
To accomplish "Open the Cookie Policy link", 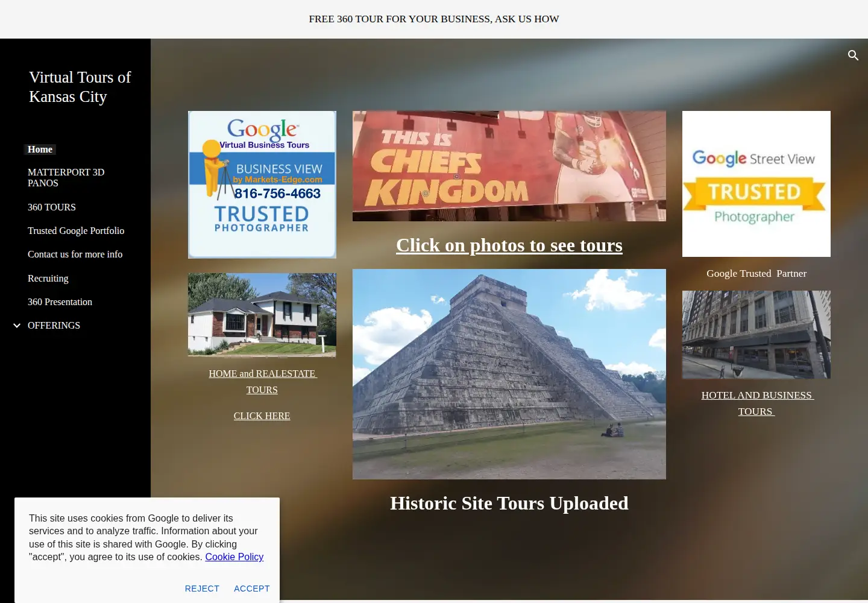I will pos(234,557).
